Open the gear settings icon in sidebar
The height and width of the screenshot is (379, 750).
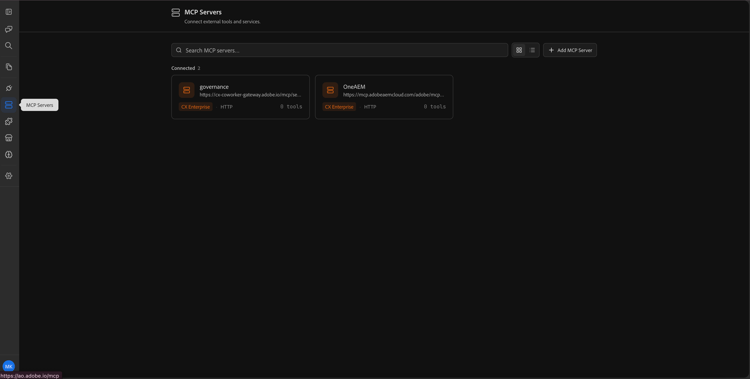coord(9,176)
